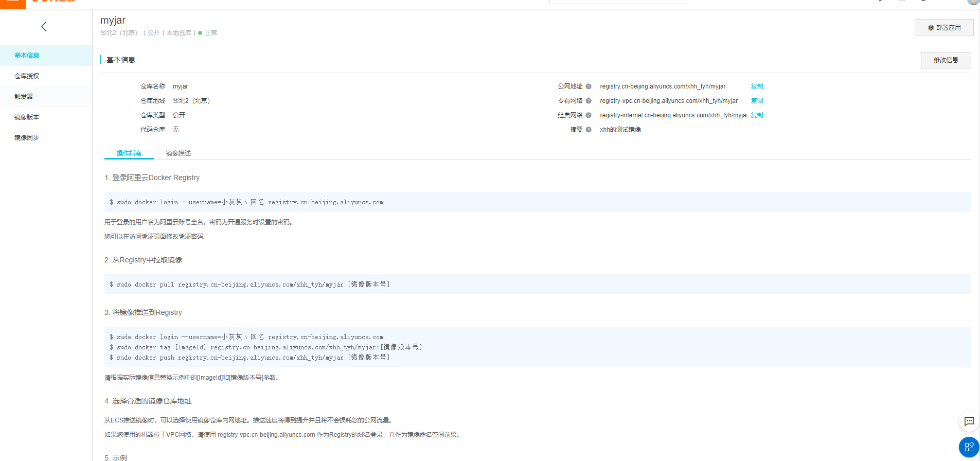Copy the 经典网络 registry-internal address
The image size is (980, 461).
click(x=757, y=115)
